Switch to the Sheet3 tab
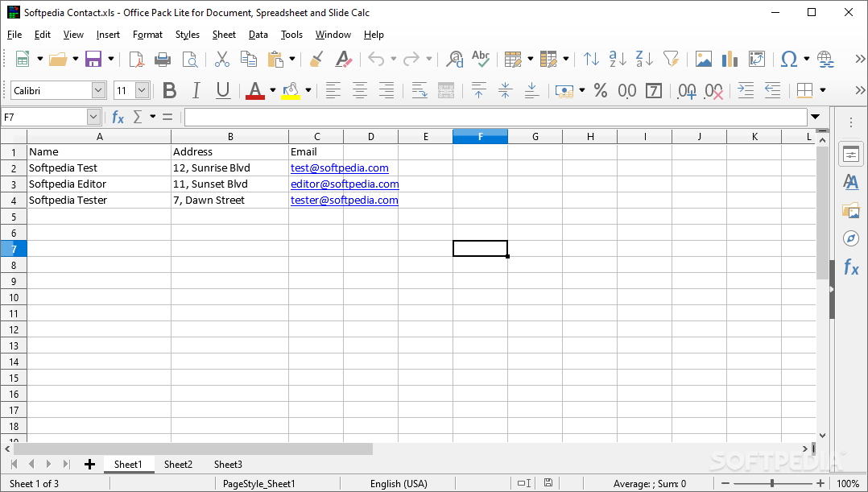 point(228,465)
